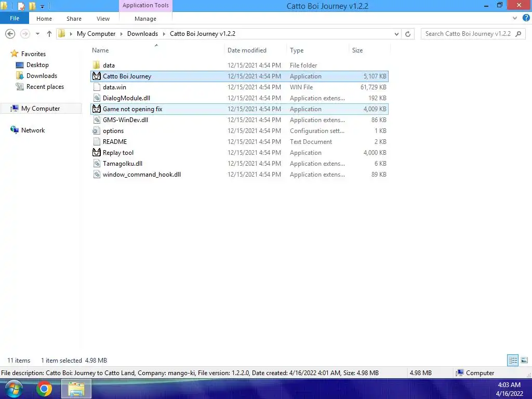
Task: Click the Forward navigation arrow
Action: pos(25,34)
